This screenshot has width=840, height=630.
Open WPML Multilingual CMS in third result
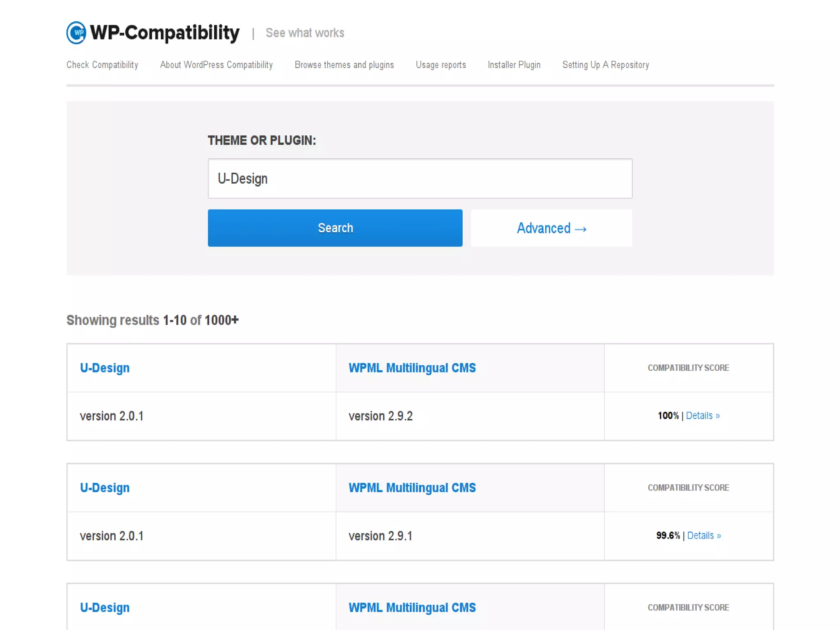tap(412, 607)
